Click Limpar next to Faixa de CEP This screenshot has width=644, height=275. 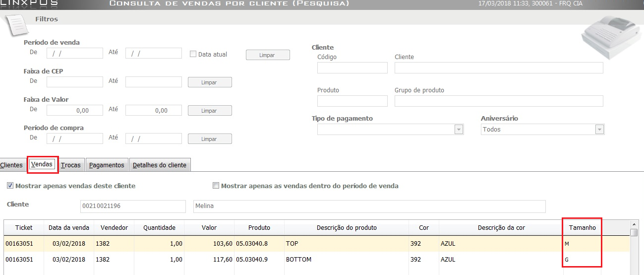209,82
